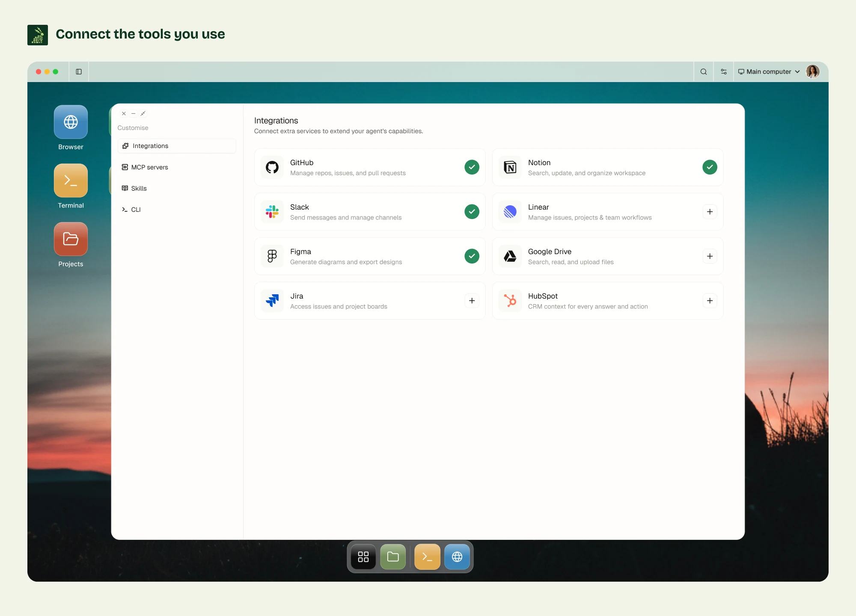Screen dimensions: 856x616
Task: Toggle the Figma connected checkmark
Action: 472,256
